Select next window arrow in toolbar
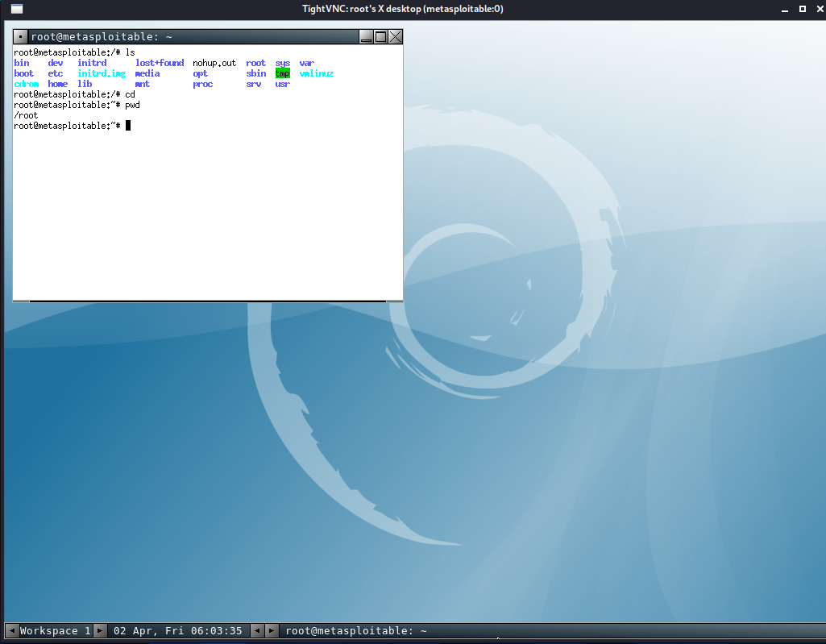Viewport: 826px width, 644px height. tap(272, 630)
